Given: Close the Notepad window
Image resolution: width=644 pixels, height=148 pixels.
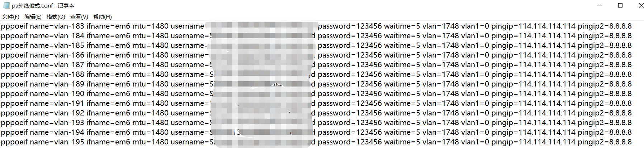Looking at the screenshot, I should click(641, 5).
